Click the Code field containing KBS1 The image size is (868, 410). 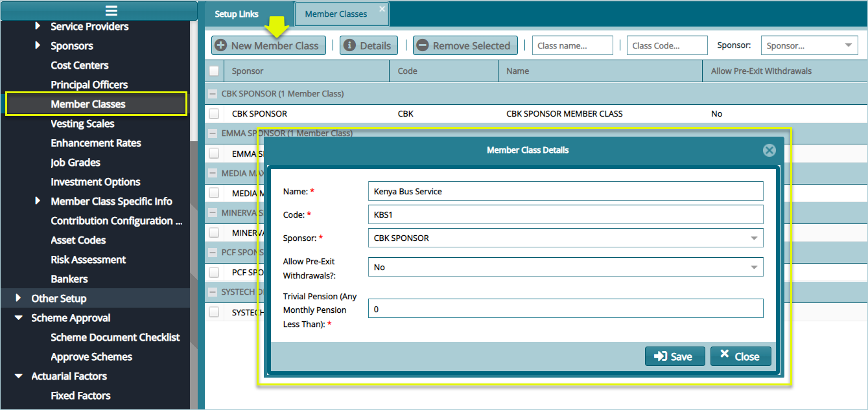point(565,214)
